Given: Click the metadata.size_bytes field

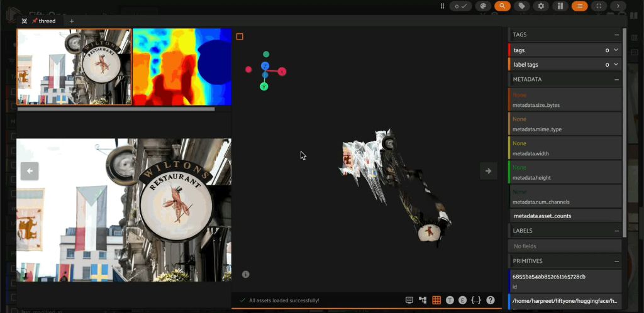Looking at the screenshot, I should pos(565,100).
